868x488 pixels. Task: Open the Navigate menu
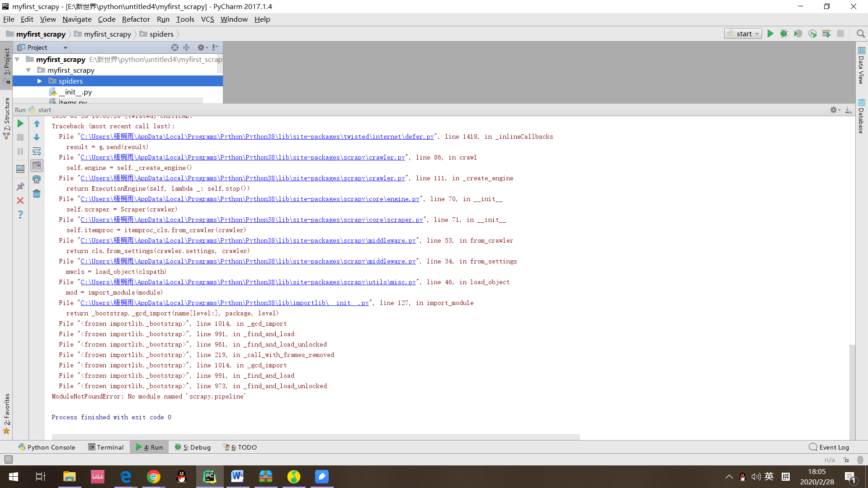click(77, 19)
